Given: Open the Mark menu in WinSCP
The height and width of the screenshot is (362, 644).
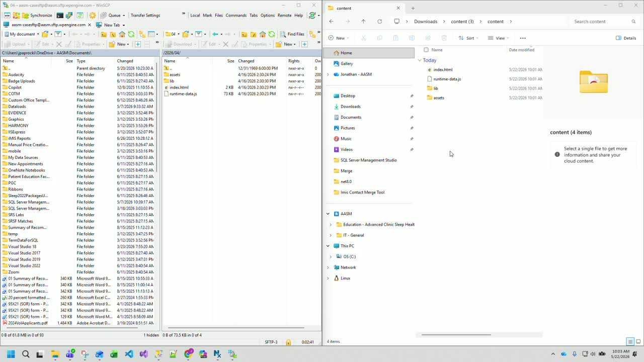Looking at the screenshot, I should pyautogui.click(x=207, y=15).
